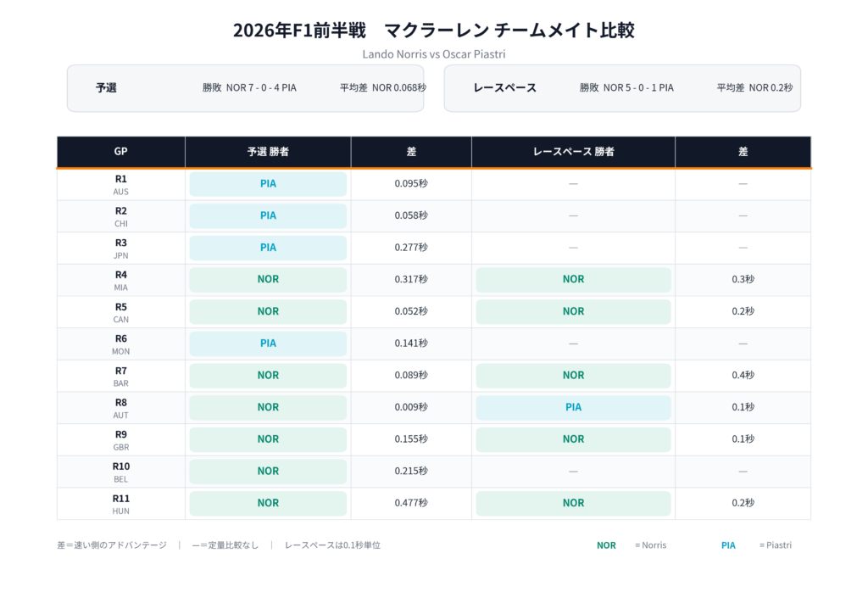Click the NOR qualifying badge in R8 row
This screenshot has width=868, height=592.
click(268, 408)
